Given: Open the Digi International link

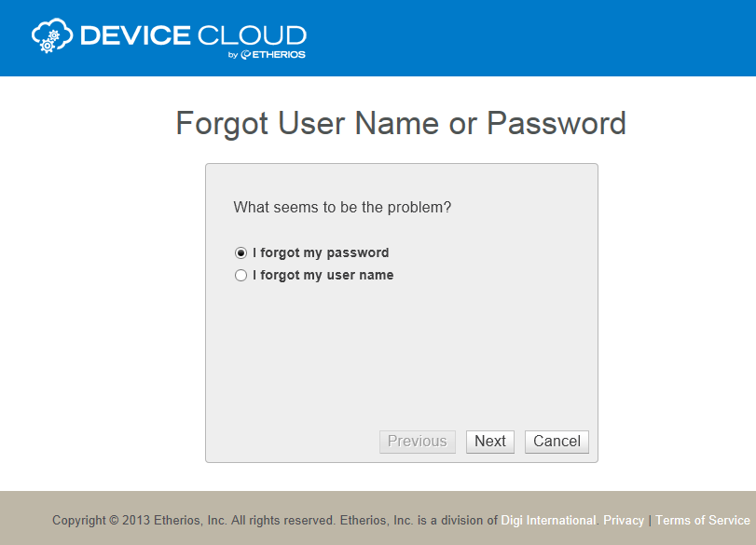Looking at the screenshot, I should click(548, 520).
